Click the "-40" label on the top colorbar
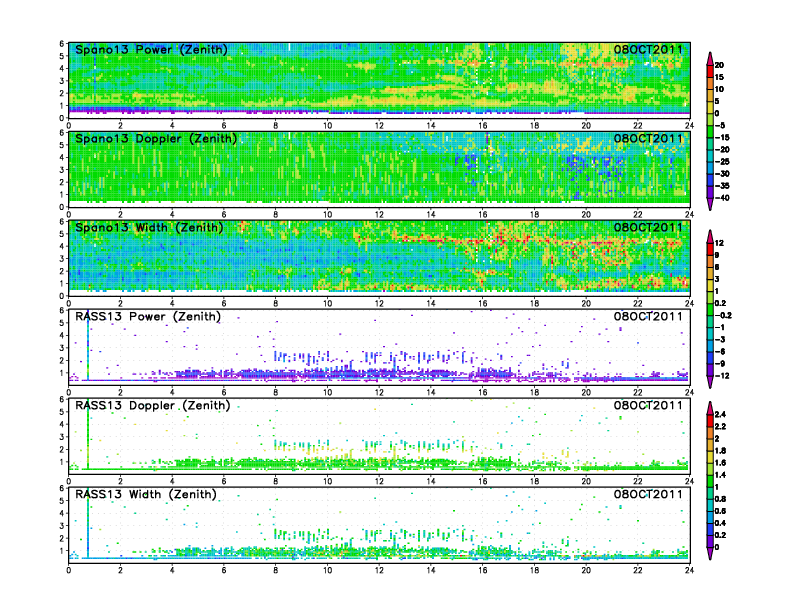Screen dimensions: 792x612 722,198
